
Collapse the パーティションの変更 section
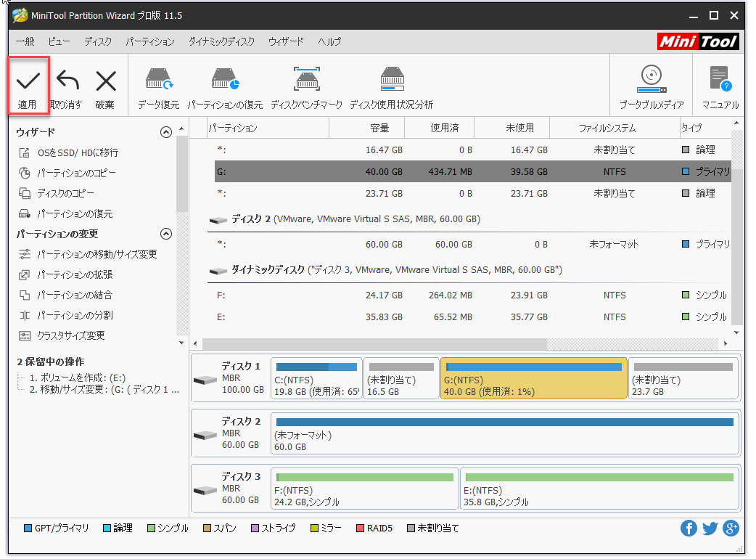pyautogui.click(x=166, y=233)
